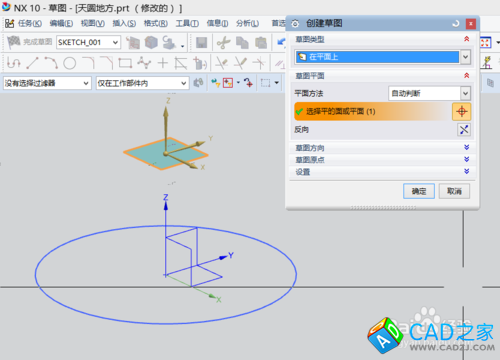Click the Save floppy disk icon
This screenshot has width=500, height=360.
pyautogui.click(x=201, y=43)
